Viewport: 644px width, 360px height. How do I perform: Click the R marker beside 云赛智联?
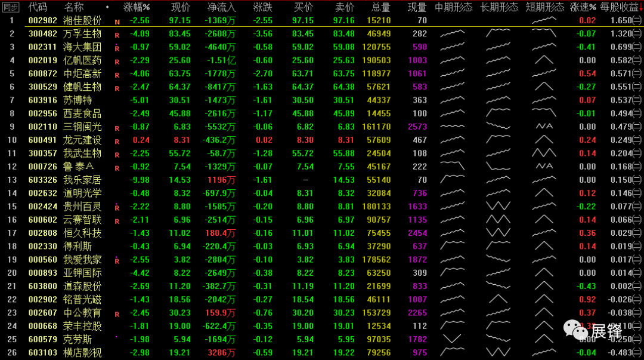[x=117, y=221]
